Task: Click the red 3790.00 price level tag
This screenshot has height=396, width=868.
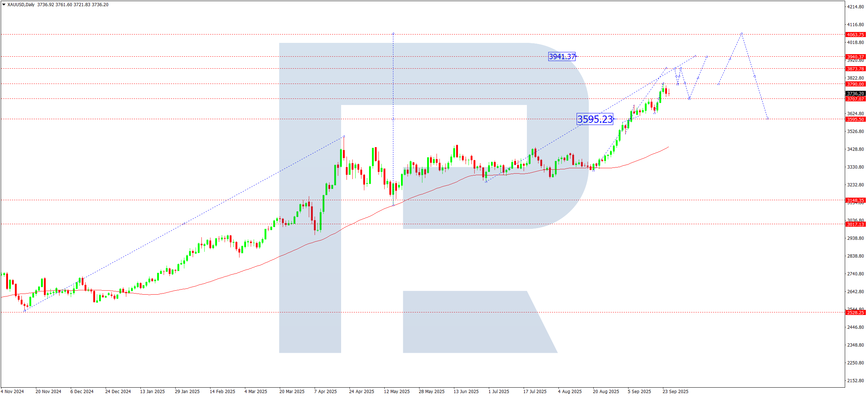Action: tap(855, 84)
